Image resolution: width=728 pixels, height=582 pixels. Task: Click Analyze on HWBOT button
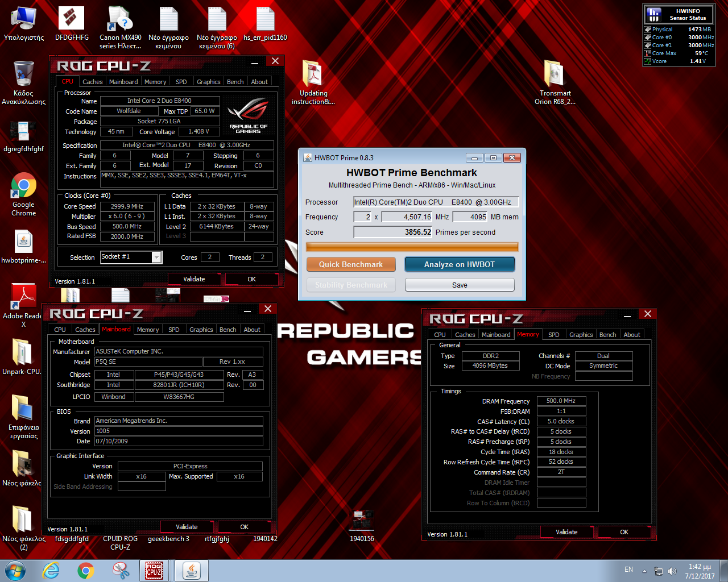(460, 264)
